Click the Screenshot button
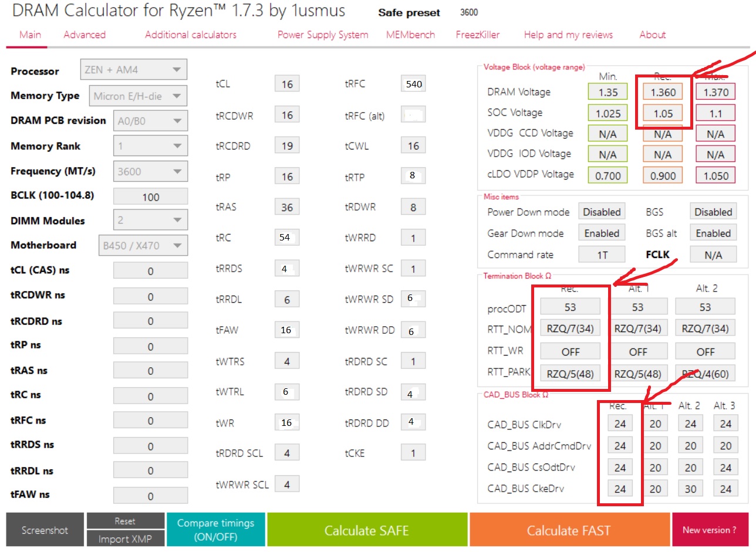The image size is (756, 552). click(45, 530)
